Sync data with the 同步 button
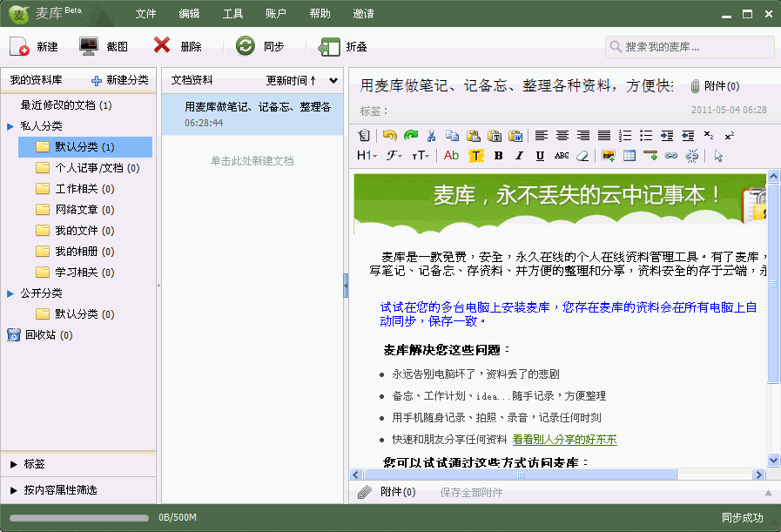 pyautogui.click(x=259, y=47)
